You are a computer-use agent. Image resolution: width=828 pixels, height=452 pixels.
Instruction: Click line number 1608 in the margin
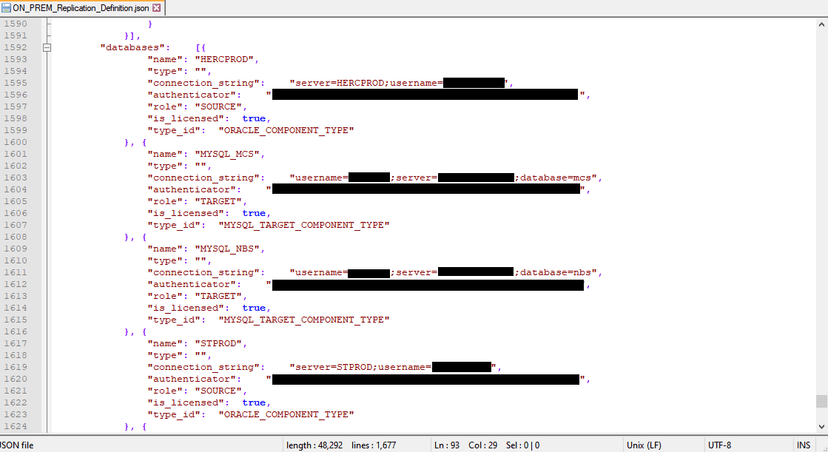tap(15, 237)
